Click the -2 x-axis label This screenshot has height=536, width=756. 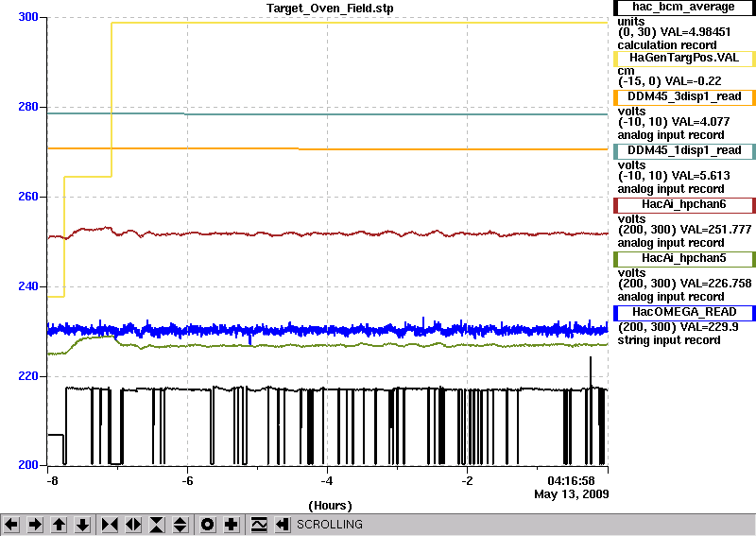[467, 481]
